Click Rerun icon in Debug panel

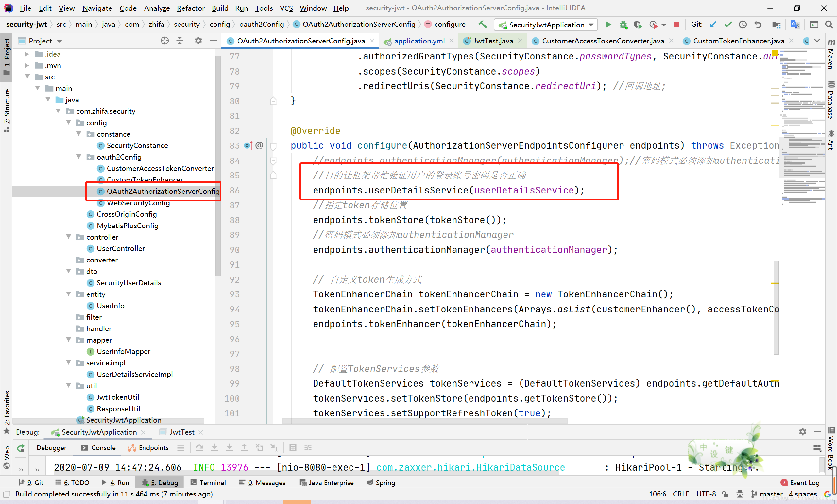coord(21,448)
